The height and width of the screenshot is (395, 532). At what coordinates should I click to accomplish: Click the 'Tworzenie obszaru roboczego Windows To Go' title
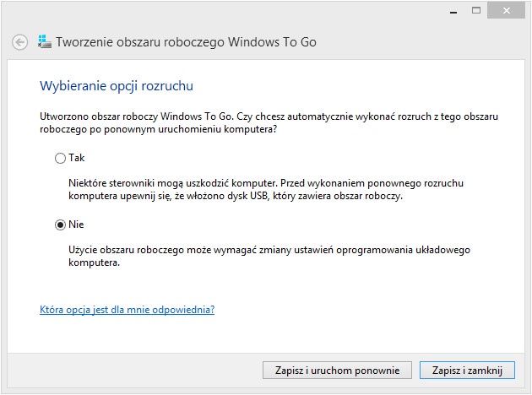click(187, 42)
